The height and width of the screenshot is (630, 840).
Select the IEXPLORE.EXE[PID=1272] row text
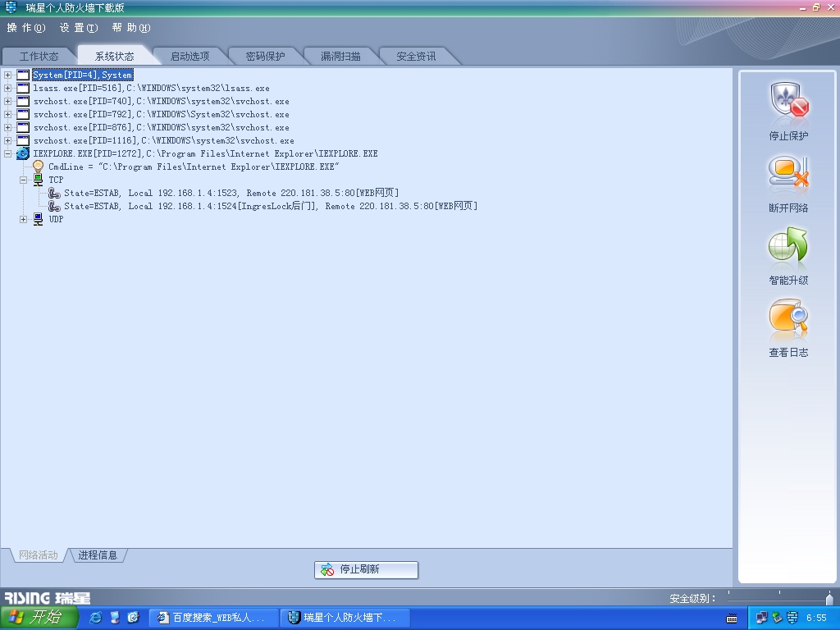(206, 153)
